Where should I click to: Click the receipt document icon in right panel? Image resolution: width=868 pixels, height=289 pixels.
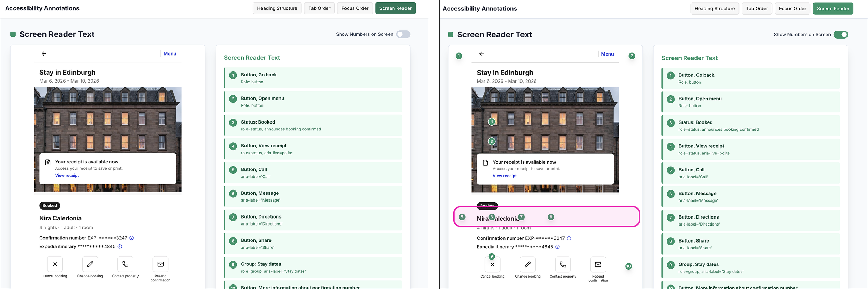(x=485, y=163)
